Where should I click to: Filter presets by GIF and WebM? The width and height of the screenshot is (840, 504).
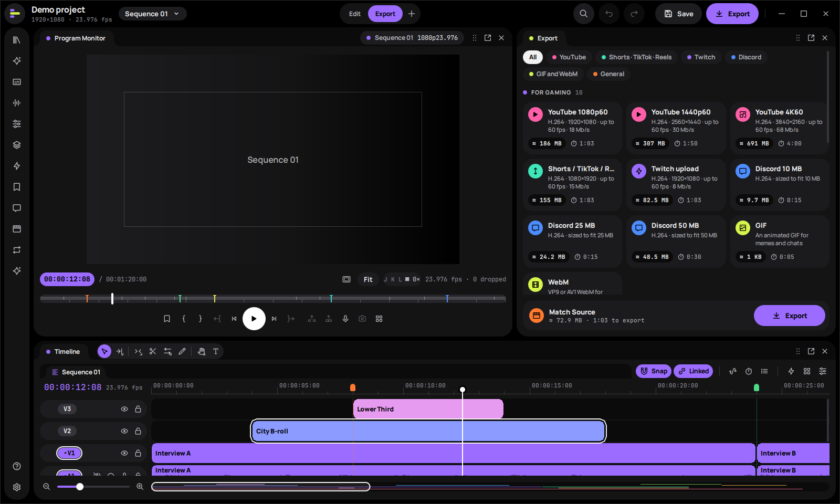(553, 74)
